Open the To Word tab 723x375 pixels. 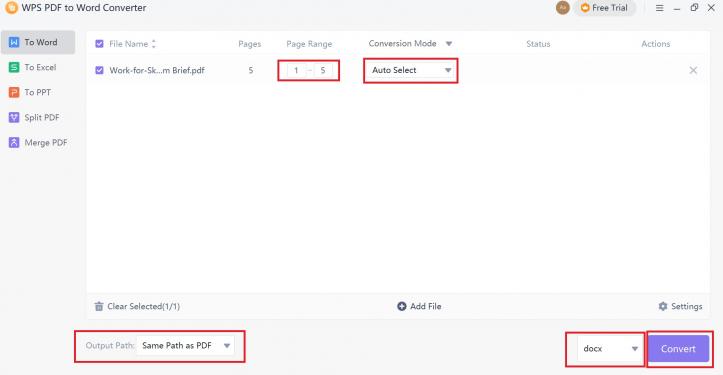[38, 42]
